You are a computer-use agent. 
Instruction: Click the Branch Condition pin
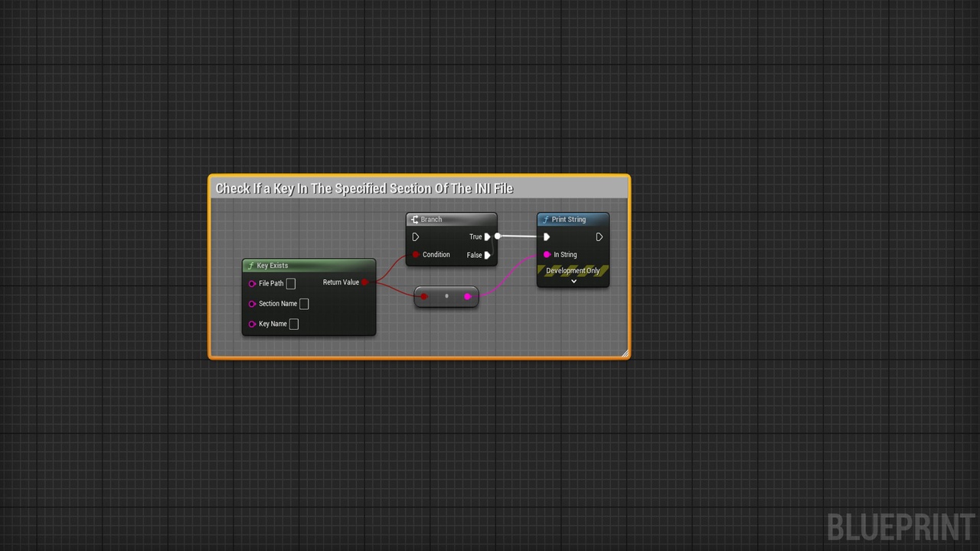tap(416, 255)
